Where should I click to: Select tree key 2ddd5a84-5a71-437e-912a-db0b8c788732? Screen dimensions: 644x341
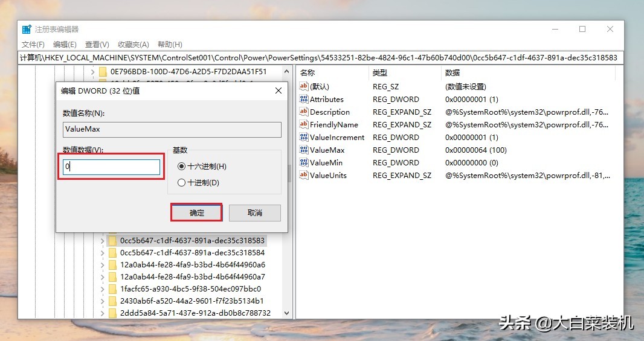click(x=195, y=313)
